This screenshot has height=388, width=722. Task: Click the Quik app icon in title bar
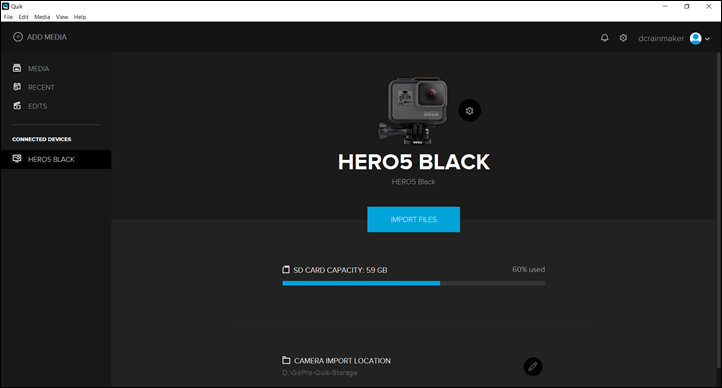point(6,6)
